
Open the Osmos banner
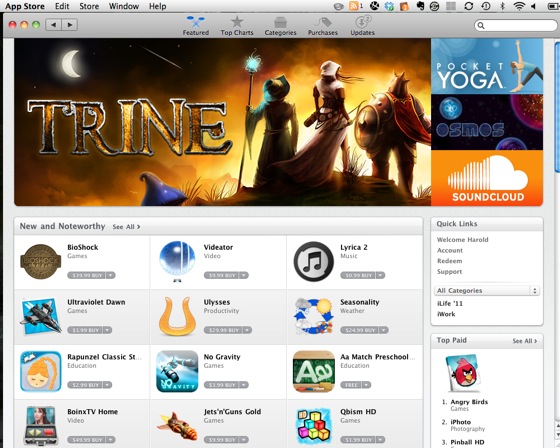click(487, 122)
